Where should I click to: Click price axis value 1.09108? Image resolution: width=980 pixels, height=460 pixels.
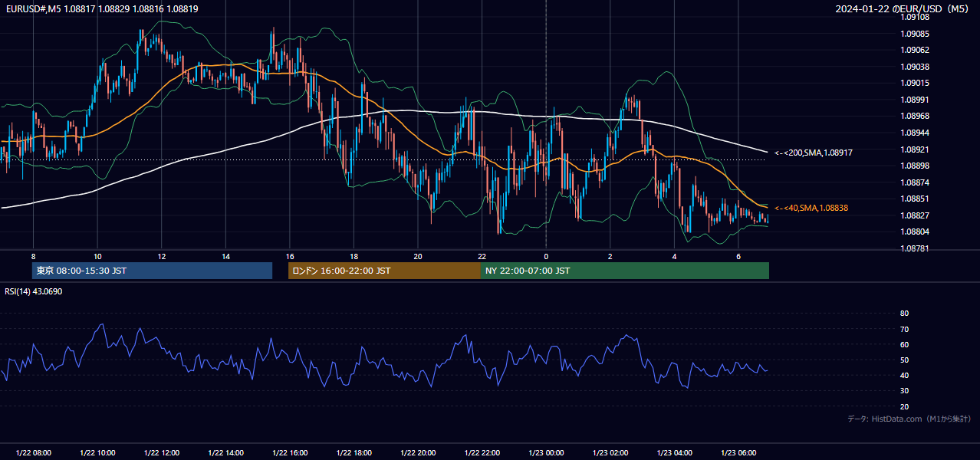point(914,16)
